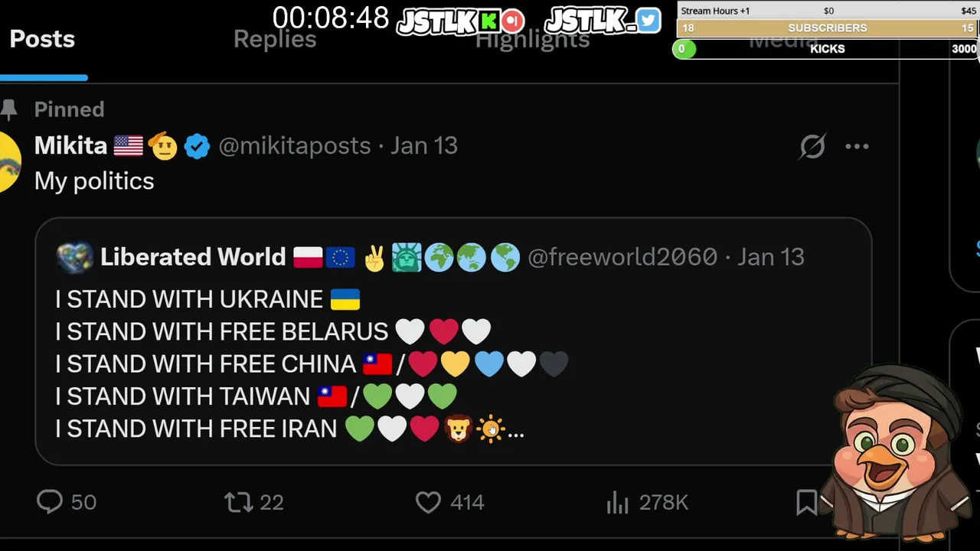Click the Grok slashed-circle icon

tap(812, 146)
